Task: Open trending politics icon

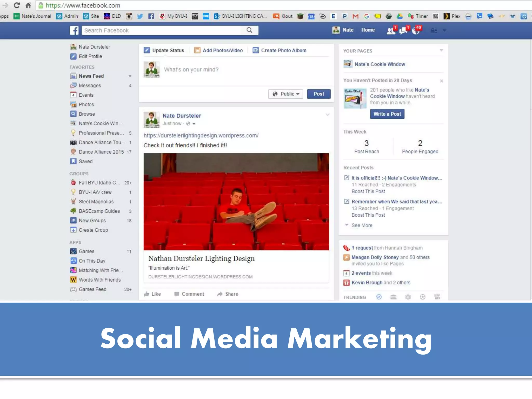Action: coord(394,297)
